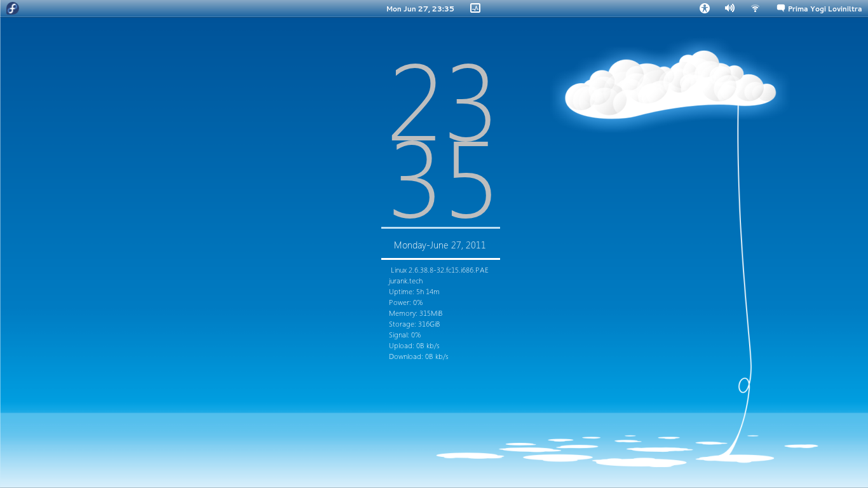This screenshot has width=868, height=488.
Task: Open the top bar clock showing Mon Jun 27, 23:35
Action: point(420,9)
